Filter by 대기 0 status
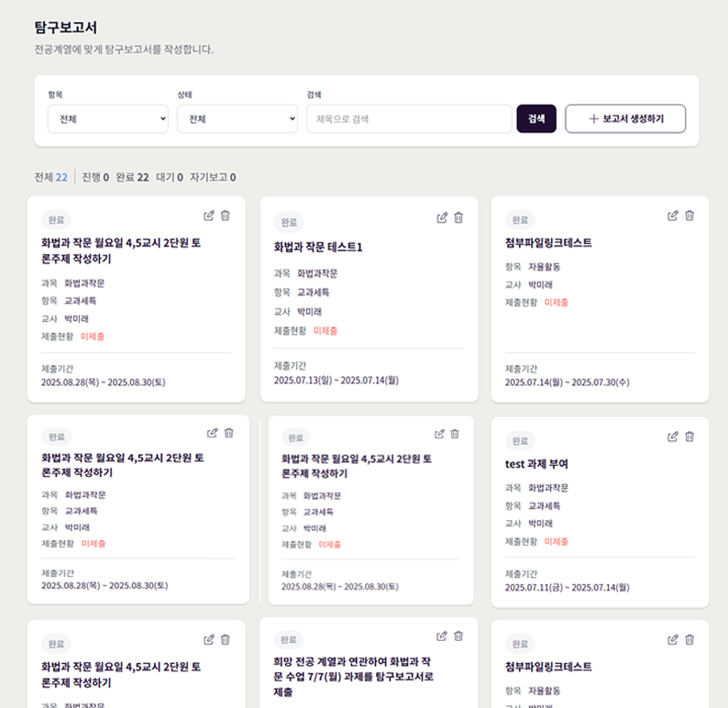The width and height of the screenshot is (728, 708). 170,177
